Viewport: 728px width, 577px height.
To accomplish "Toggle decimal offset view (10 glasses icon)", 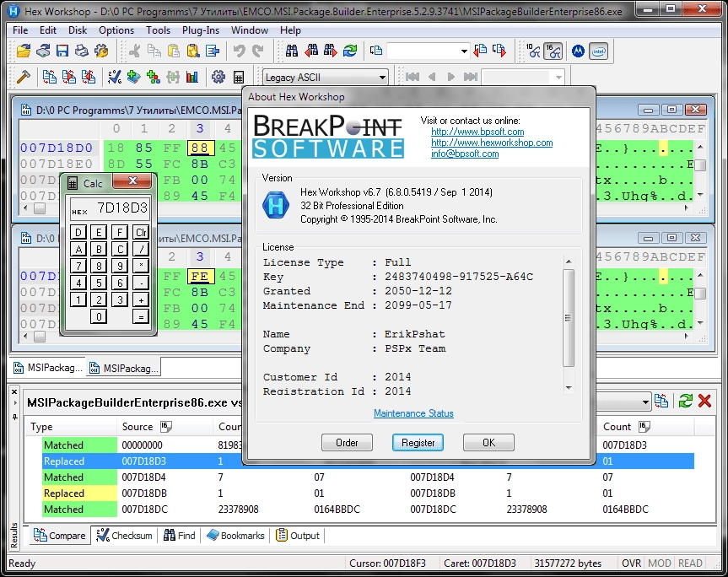I will (x=533, y=51).
